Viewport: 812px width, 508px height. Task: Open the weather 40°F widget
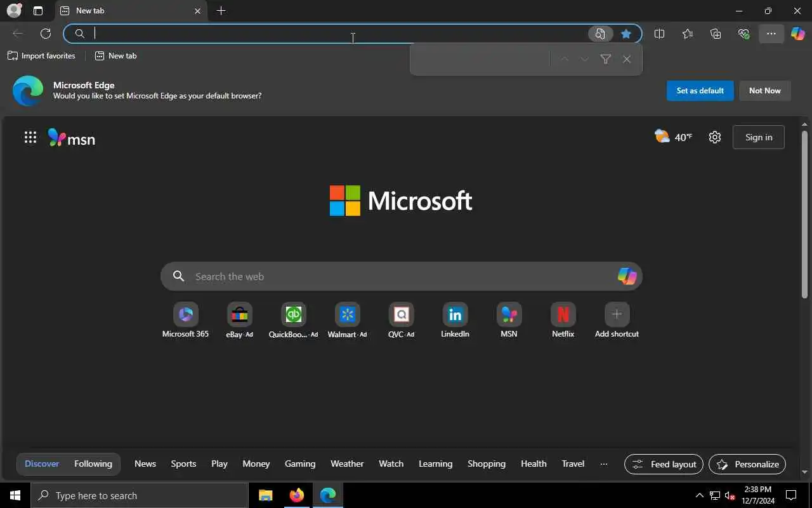click(673, 137)
